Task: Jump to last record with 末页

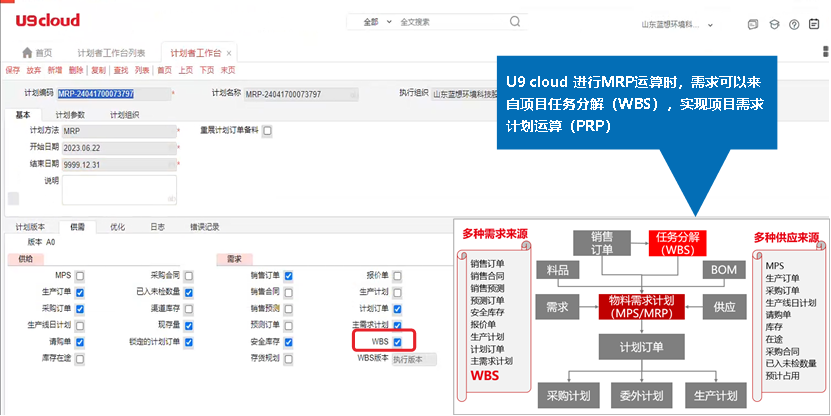Action: tap(228, 70)
